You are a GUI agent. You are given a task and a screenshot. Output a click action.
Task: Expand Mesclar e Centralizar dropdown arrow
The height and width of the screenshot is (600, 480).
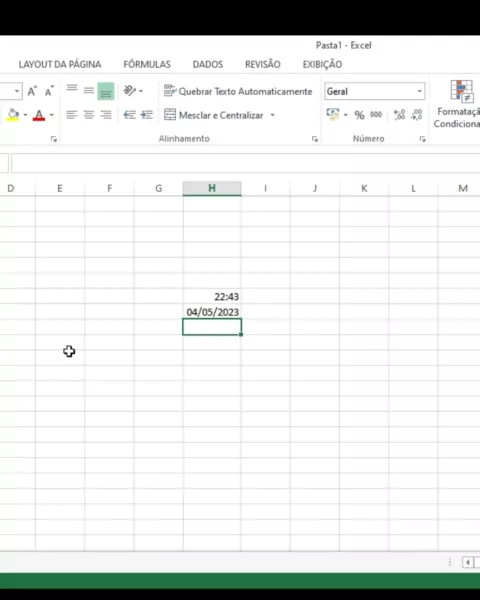pyautogui.click(x=273, y=115)
